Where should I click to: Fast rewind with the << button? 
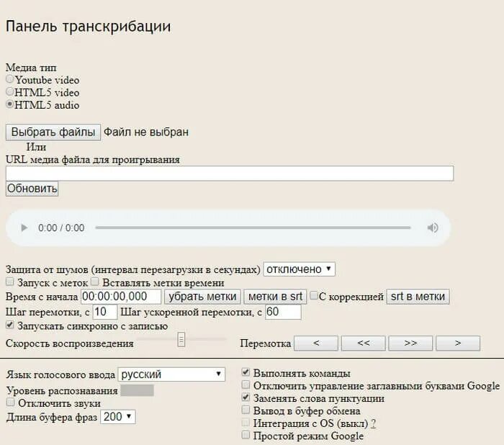(363, 343)
